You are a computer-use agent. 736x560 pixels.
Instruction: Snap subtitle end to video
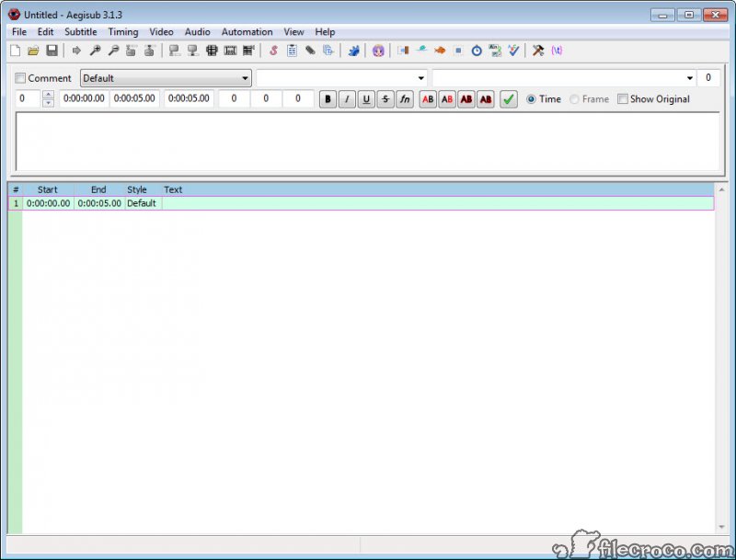(193, 51)
